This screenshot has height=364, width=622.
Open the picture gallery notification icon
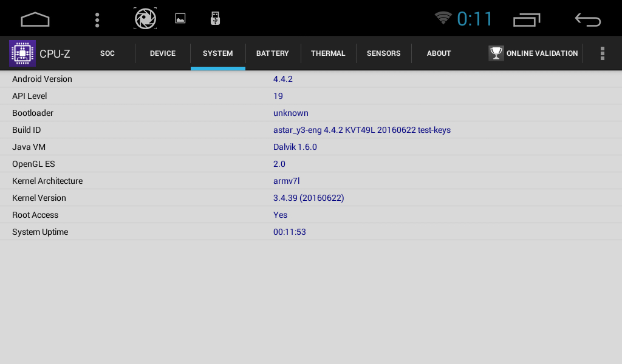point(180,19)
